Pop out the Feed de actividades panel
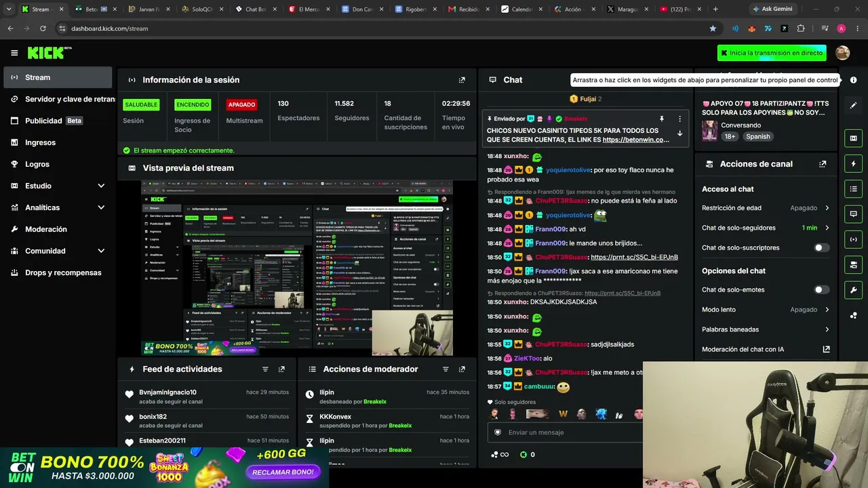Viewport: 868px width, 488px height. tap(281, 369)
